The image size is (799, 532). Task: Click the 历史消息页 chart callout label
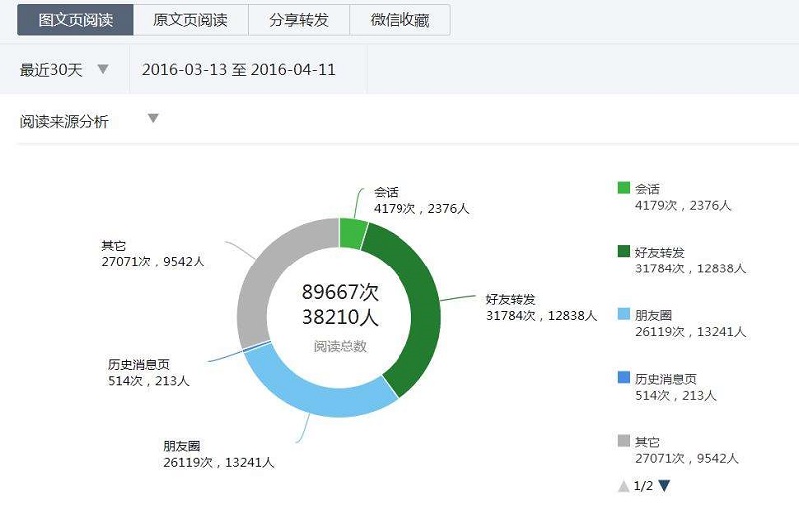(x=138, y=364)
